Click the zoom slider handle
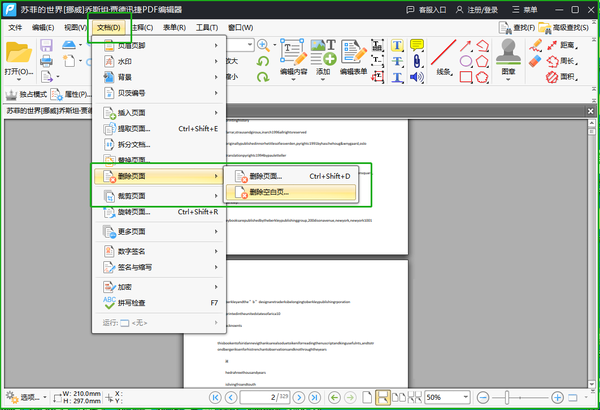The image size is (600, 410). tap(507, 398)
